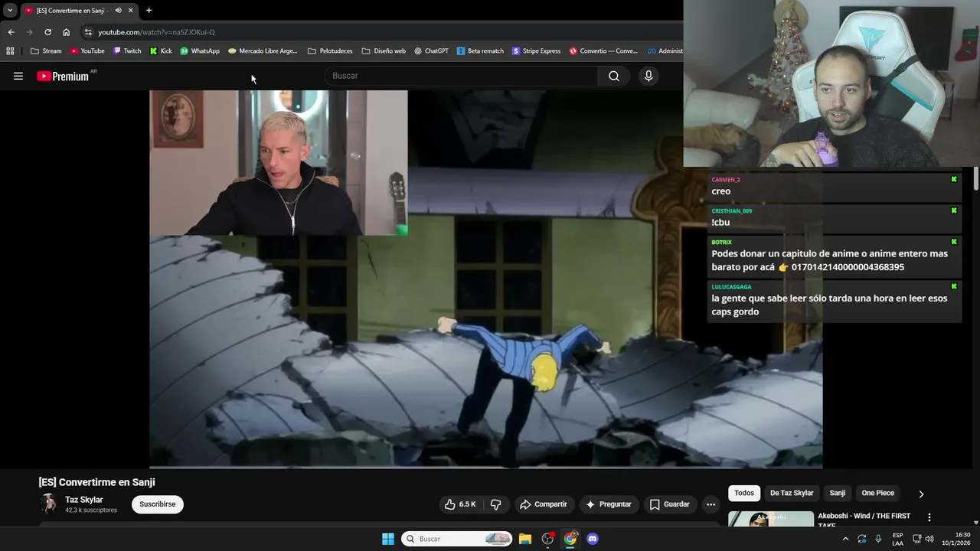Open options menu for Akeboshi - Wind video

(929, 517)
